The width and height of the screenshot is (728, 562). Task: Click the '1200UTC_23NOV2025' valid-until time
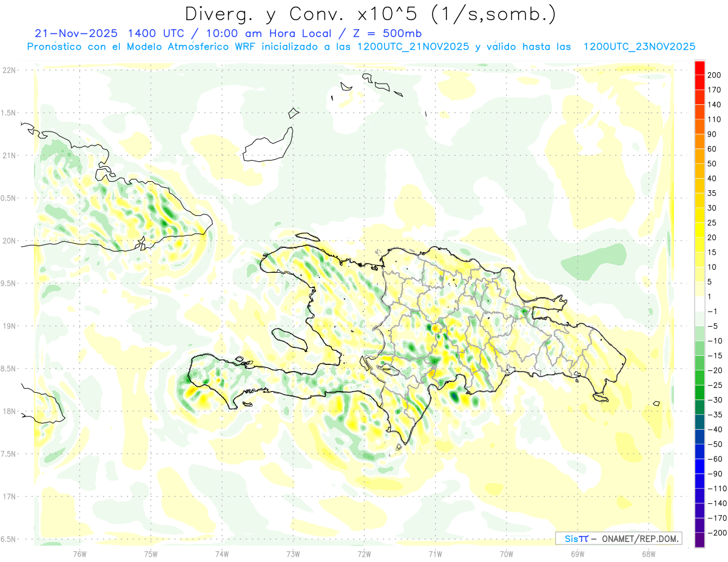639,47
